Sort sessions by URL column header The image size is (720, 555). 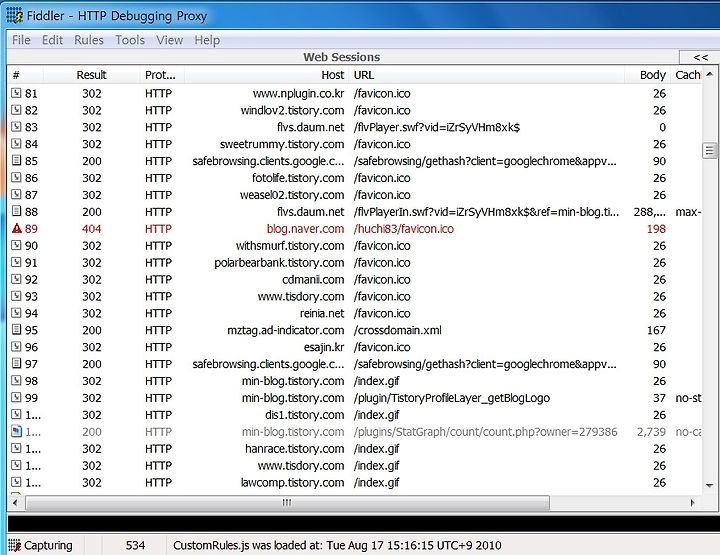(x=487, y=75)
